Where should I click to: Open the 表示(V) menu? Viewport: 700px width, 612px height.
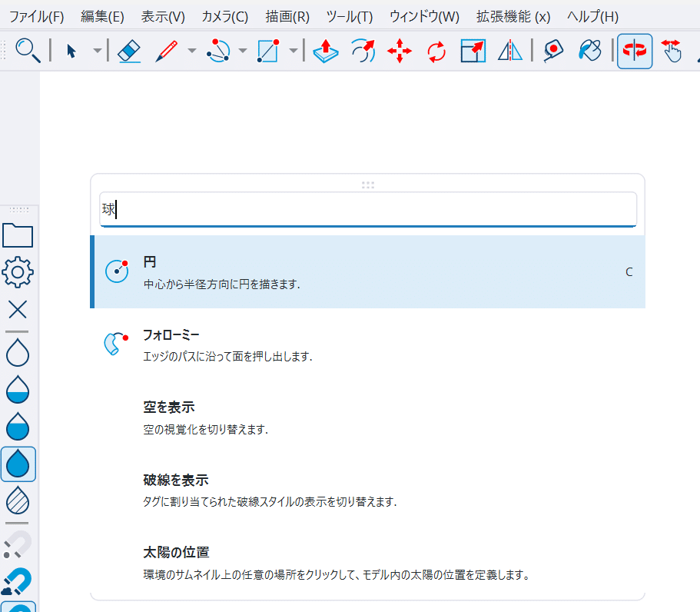point(163,17)
